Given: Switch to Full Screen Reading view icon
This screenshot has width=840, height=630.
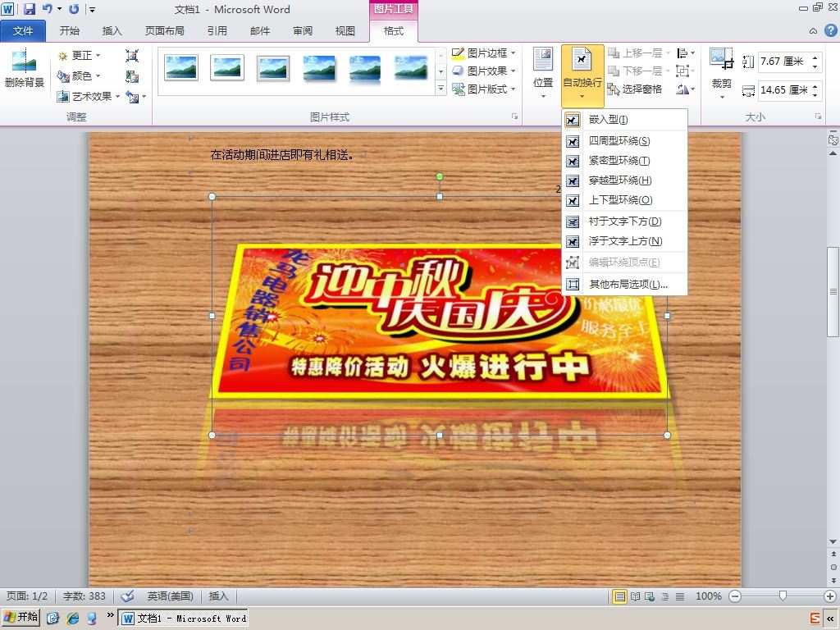Looking at the screenshot, I should (x=636, y=596).
